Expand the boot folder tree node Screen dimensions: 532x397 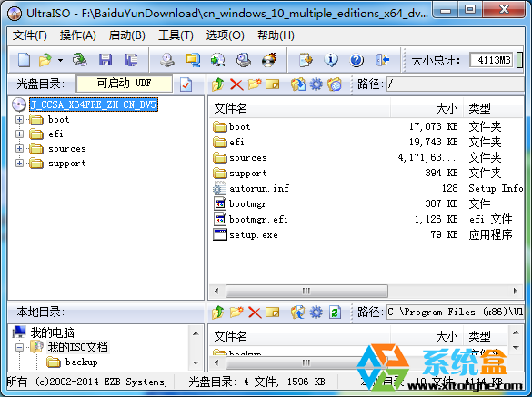pyautogui.click(x=19, y=119)
